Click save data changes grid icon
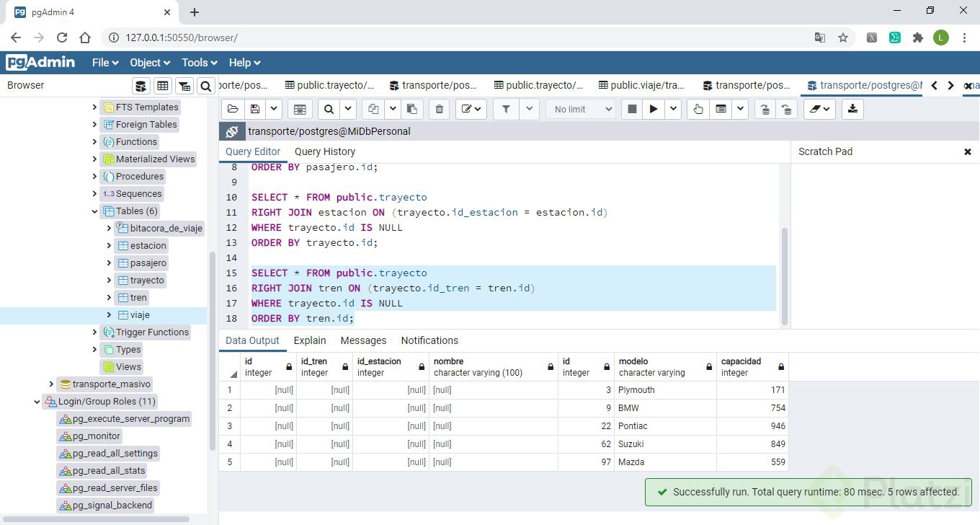Viewport: 980px width, 525px height. coord(300,109)
